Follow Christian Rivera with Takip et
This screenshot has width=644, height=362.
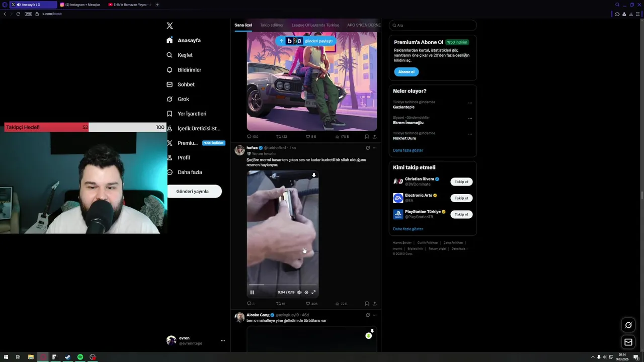(x=461, y=182)
